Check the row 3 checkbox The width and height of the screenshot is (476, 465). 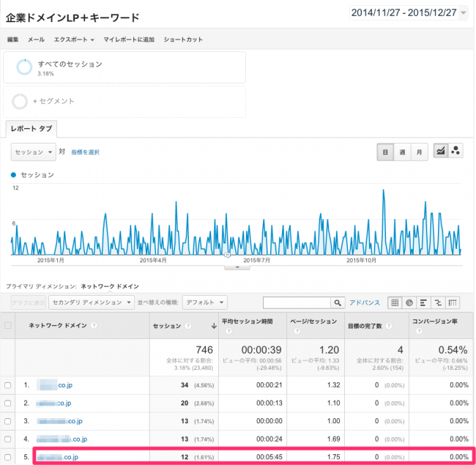point(8,421)
